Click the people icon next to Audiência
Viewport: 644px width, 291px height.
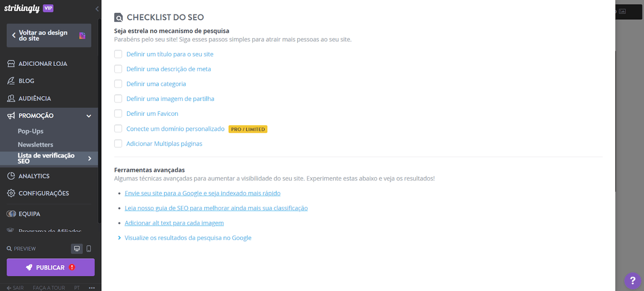pos(11,99)
